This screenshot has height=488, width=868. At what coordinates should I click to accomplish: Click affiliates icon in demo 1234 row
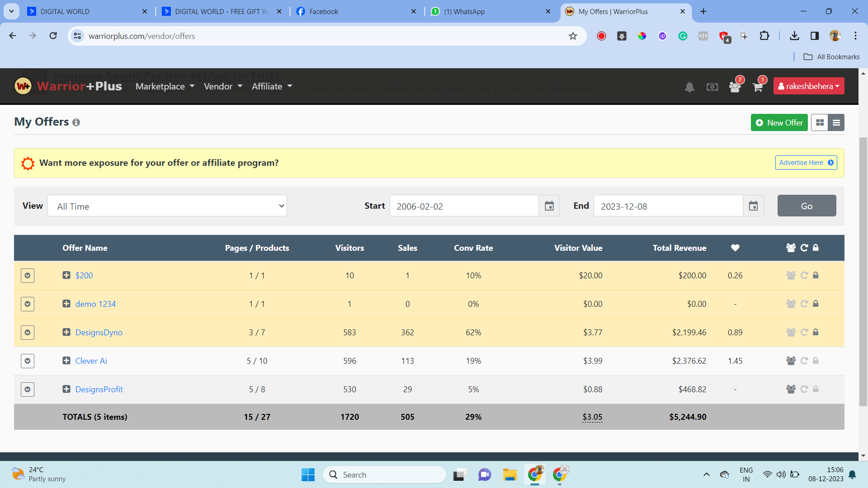click(x=791, y=304)
